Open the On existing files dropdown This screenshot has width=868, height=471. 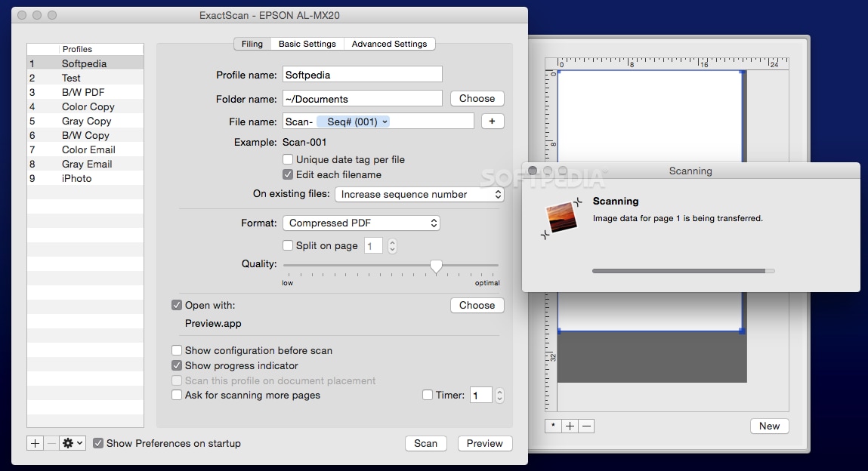(419, 194)
